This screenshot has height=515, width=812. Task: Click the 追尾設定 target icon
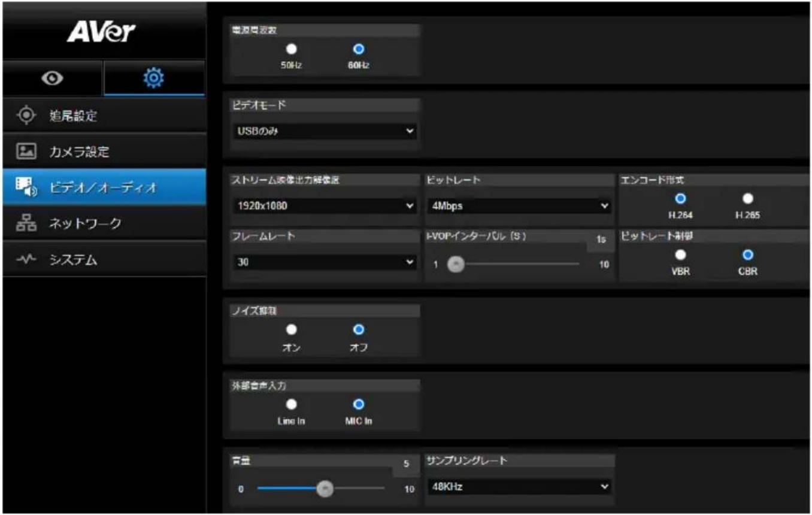pyautogui.click(x=25, y=115)
